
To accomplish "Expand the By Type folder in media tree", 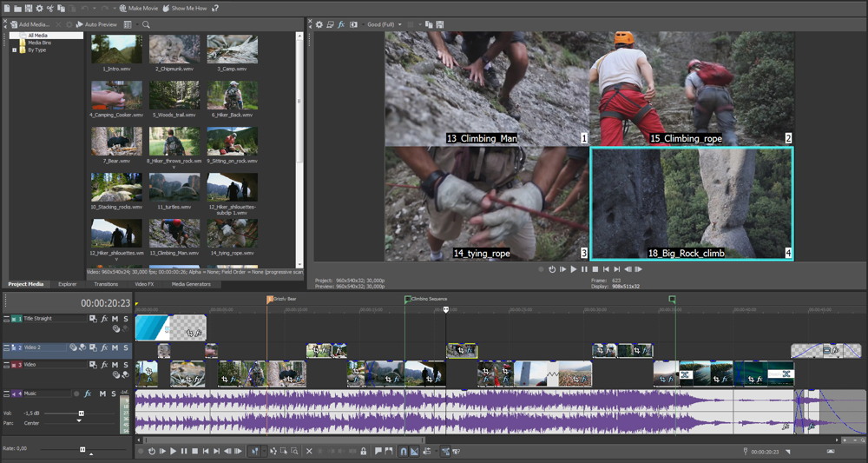I will 15,50.
